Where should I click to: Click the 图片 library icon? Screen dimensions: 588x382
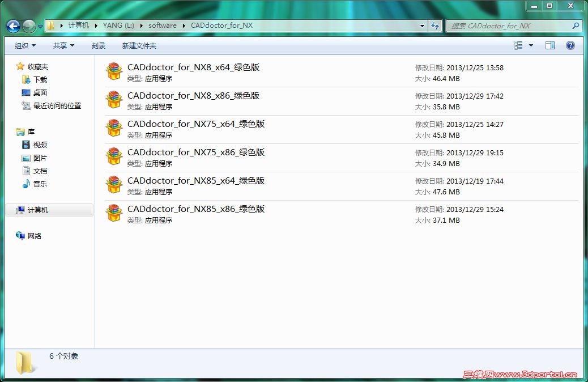point(26,158)
